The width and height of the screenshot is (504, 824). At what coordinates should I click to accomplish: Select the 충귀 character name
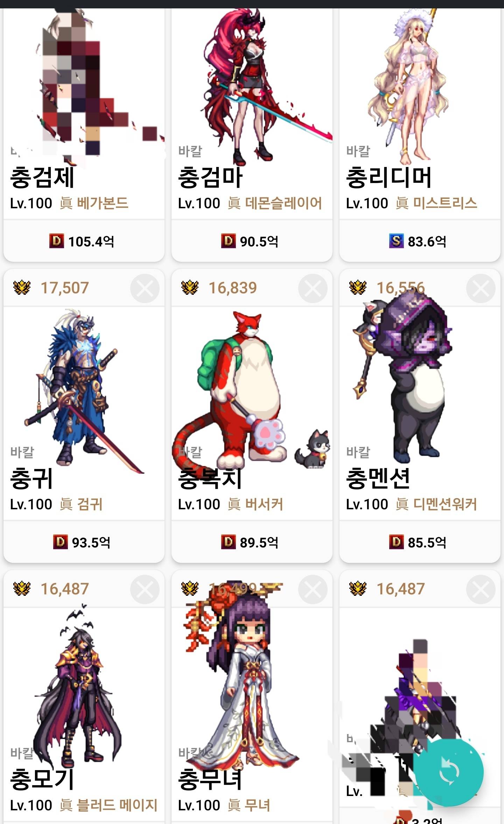click(31, 479)
